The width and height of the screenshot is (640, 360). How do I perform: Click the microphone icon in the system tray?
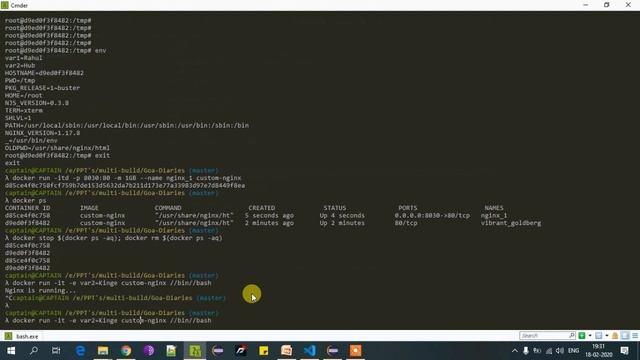coord(526,351)
